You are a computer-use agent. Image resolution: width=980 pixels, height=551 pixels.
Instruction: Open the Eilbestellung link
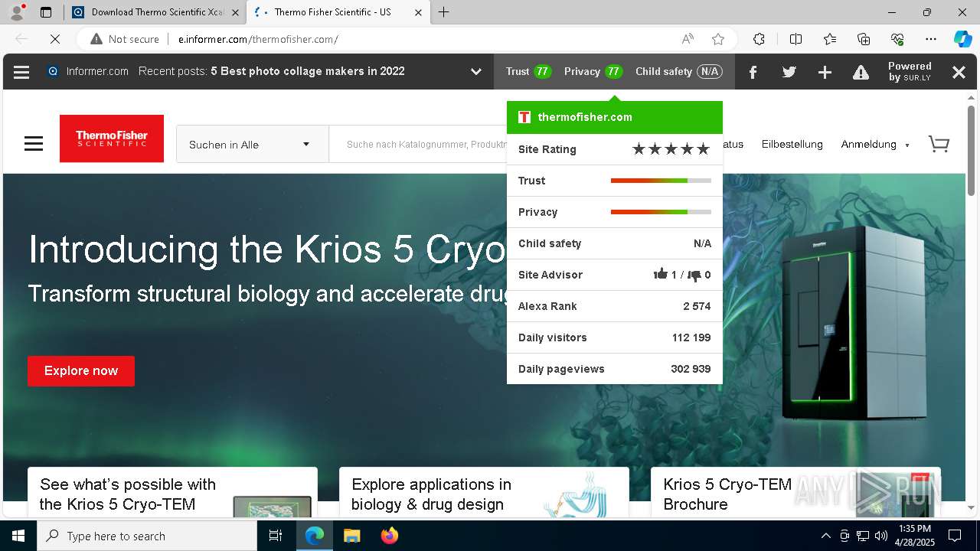(792, 144)
